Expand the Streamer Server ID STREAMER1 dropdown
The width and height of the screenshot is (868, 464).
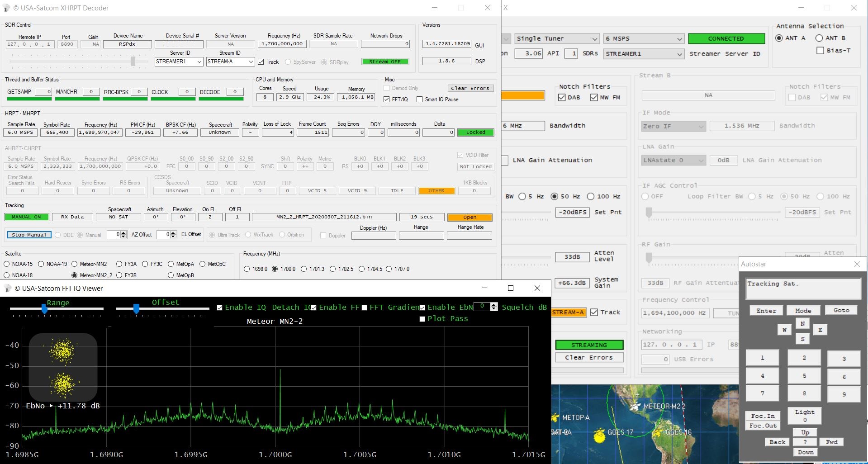[644, 54]
